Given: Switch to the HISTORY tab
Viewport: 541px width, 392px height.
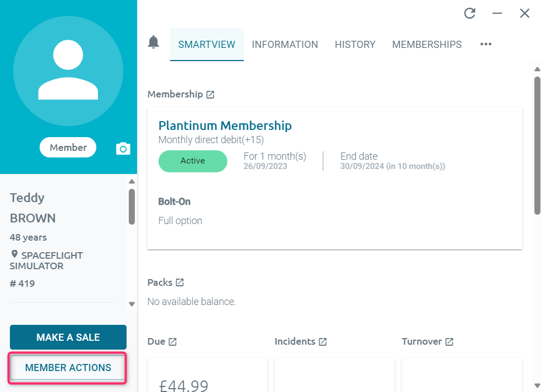Looking at the screenshot, I should (x=355, y=45).
